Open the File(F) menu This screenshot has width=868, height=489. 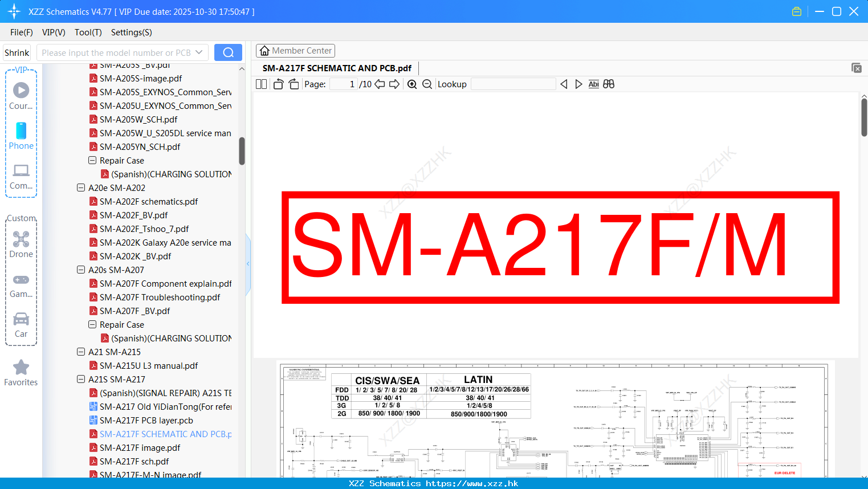pos(22,32)
